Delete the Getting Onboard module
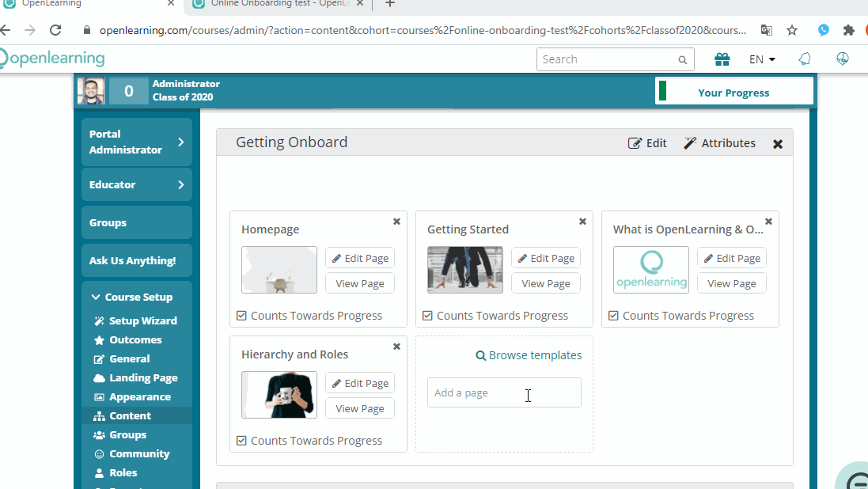868x489 pixels. (x=778, y=144)
